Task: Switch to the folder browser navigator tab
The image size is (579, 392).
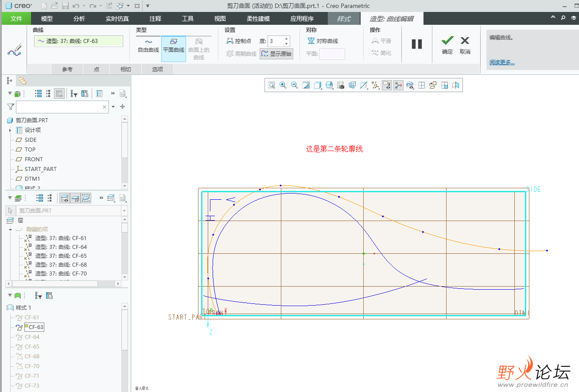Action: click(x=22, y=81)
